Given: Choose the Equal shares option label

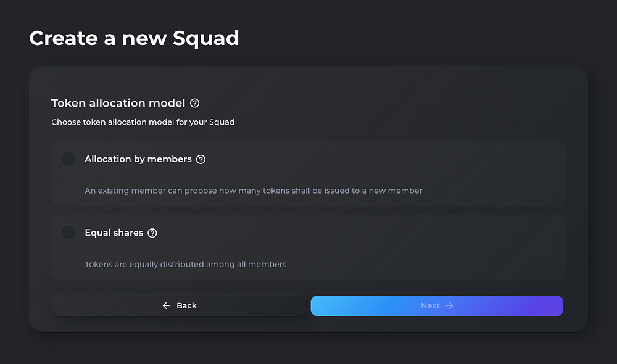Looking at the screenshot, I should click(114, 233).
